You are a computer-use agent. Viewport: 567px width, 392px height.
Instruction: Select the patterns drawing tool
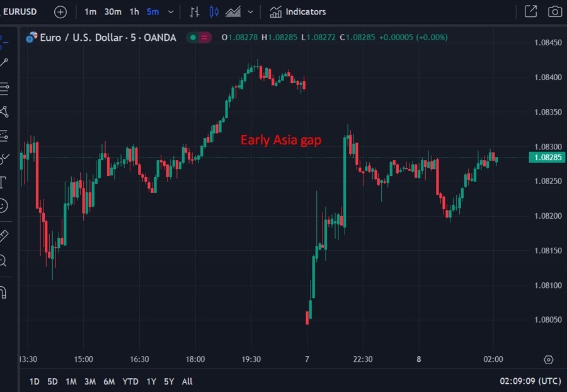click(x=4, y=112)
